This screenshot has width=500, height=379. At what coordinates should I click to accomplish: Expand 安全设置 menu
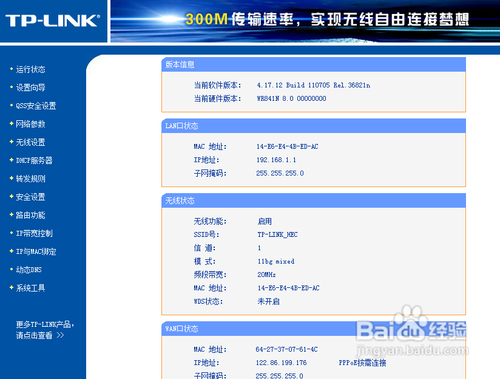click(x=30, y=197)
